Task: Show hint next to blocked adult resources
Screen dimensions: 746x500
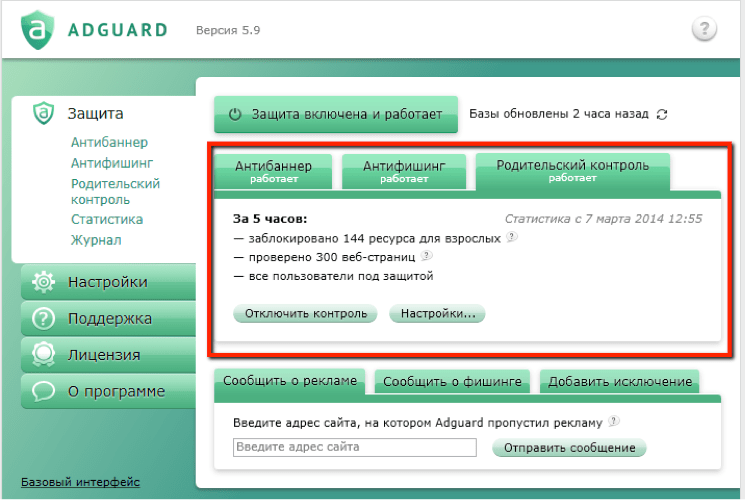Action: click(511, 236)
